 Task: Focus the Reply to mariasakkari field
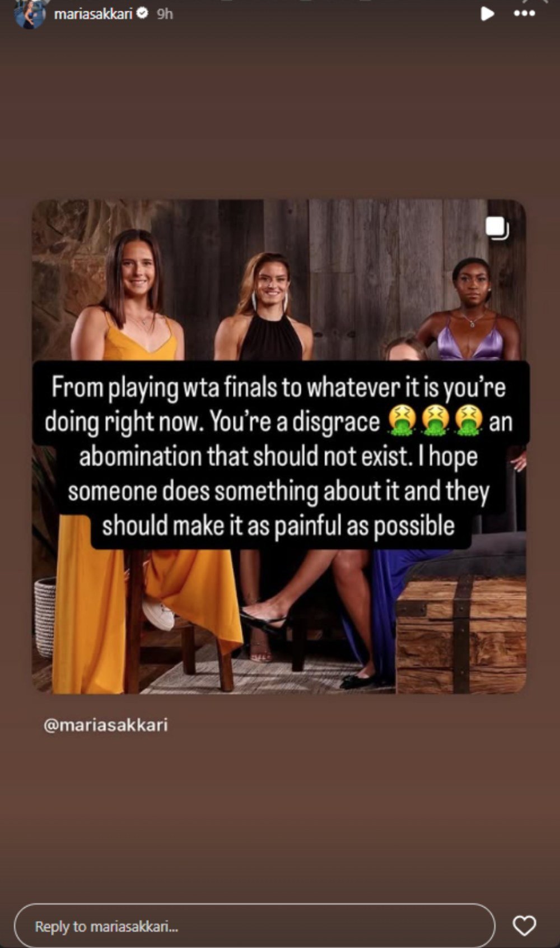point(255,926)
